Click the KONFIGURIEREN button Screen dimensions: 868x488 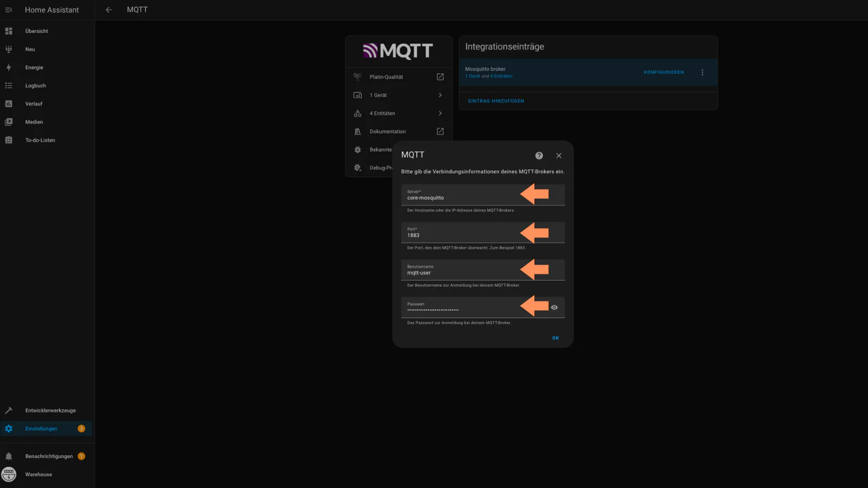pos(663,72)
